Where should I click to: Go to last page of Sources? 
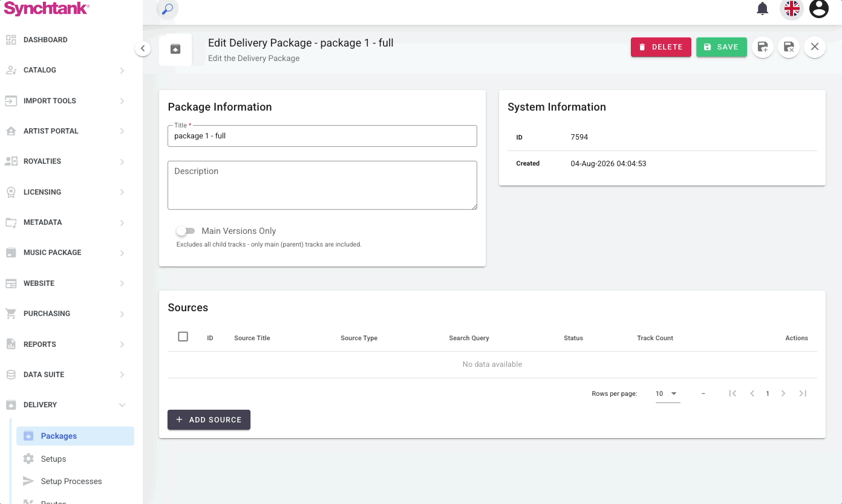coord(803,393)
